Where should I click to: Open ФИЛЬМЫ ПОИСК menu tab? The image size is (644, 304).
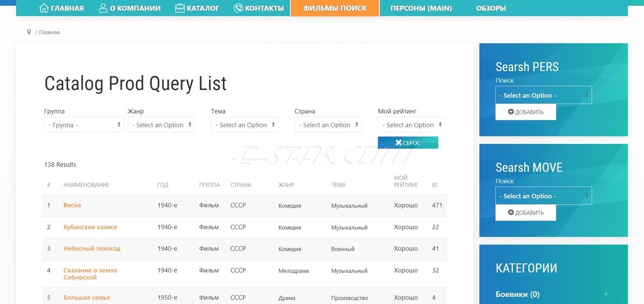335,8
